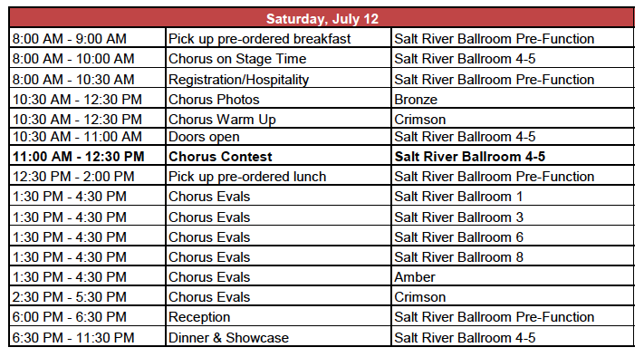
Task: Click the 11:00 AM - 12:30 PM time cell
Action: [87, 156]
